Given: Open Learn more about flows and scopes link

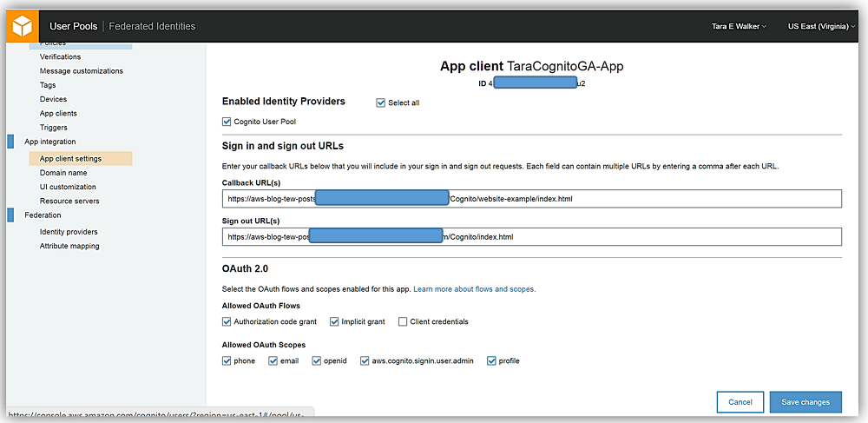Looking at the screenshot, I should point(474,289).
